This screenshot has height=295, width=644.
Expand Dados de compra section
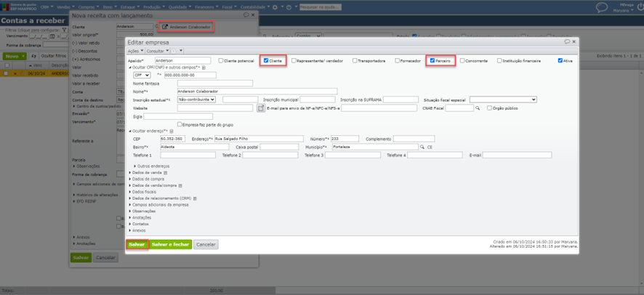(x=147, y=179)
